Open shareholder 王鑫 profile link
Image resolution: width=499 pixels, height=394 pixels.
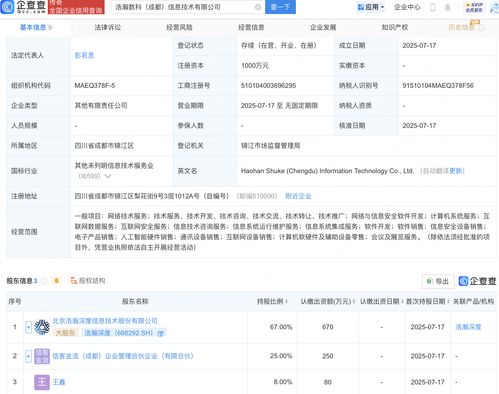click(59, 382)
